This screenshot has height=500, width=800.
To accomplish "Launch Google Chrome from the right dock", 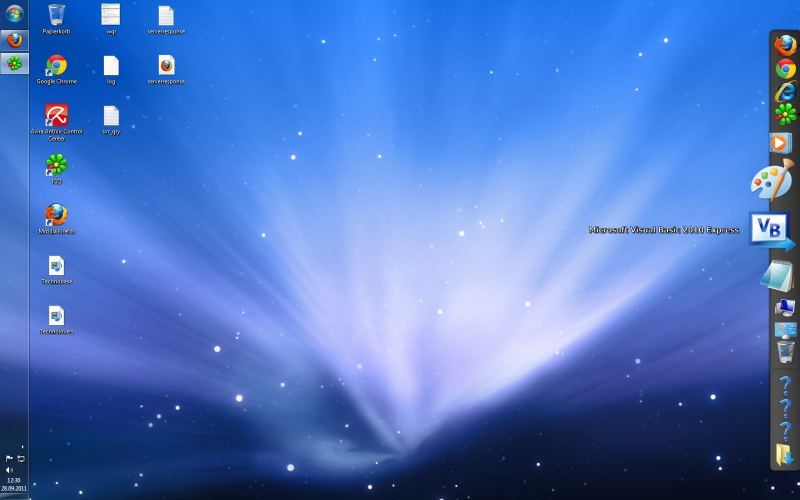I will (x=786, y=69).
